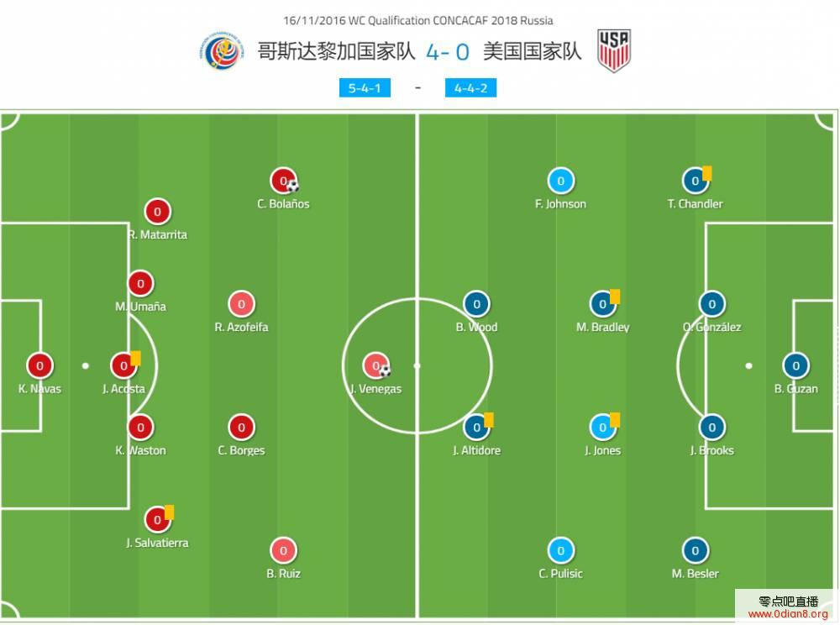Select K. Navas goalkeeper marker
This screenshot has height=625, width=840.
point(39,365)
